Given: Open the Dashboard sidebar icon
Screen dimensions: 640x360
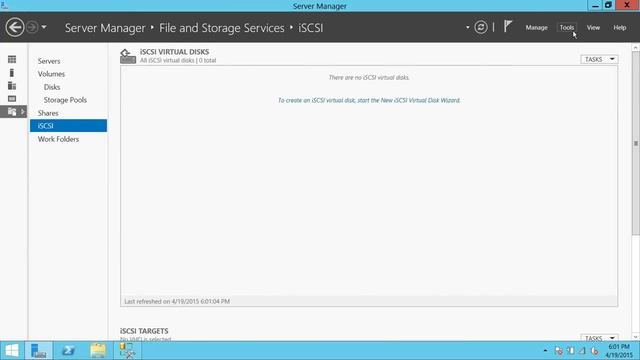Looking at the screenshot, I should (x=12, y=60).
